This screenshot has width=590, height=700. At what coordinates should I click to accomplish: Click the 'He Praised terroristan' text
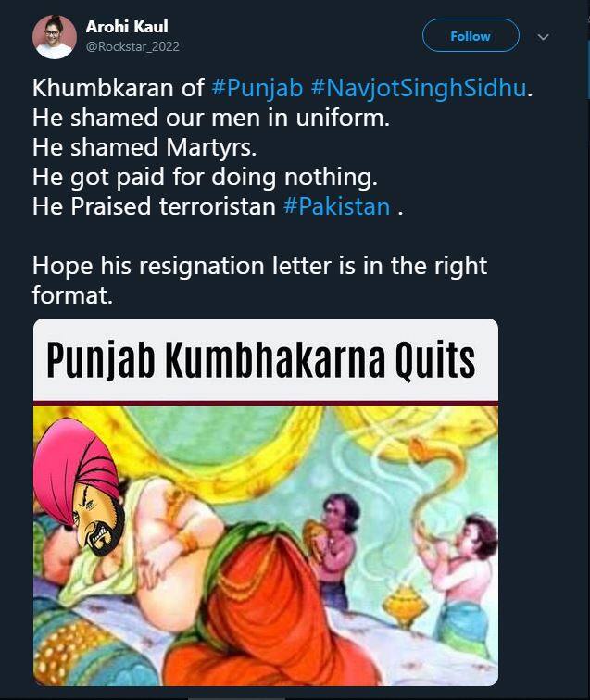[155, 206]
